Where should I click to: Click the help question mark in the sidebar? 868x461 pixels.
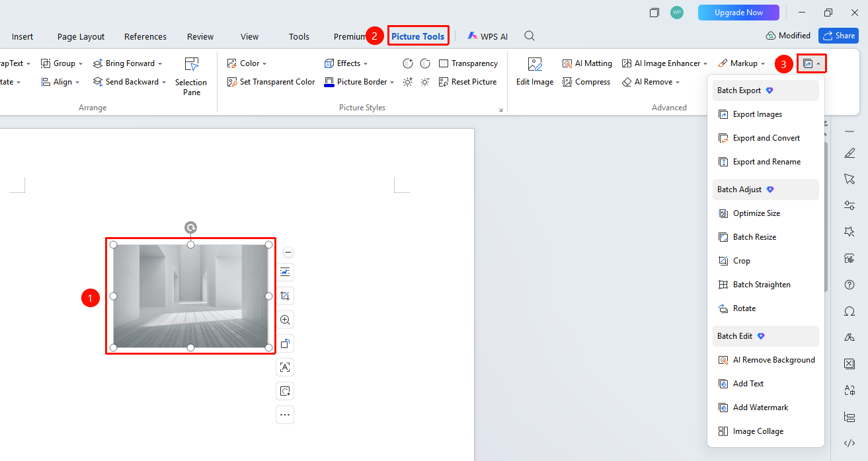tap(849, 285)
